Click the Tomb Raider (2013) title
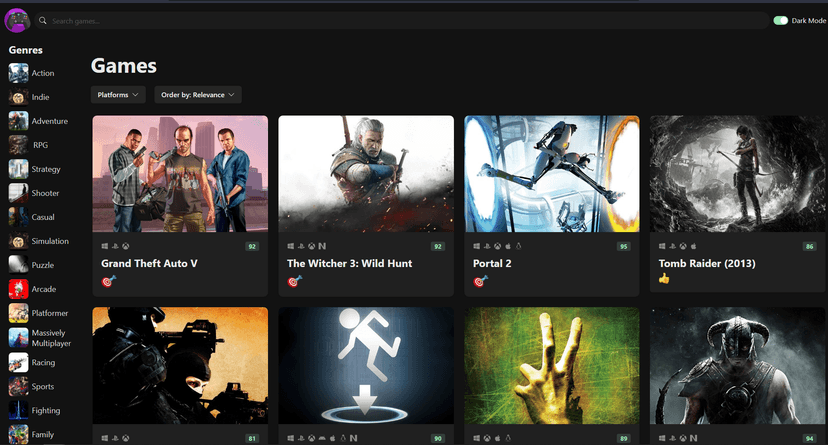This screenshot has height=445, width=828. click(707, 263)
